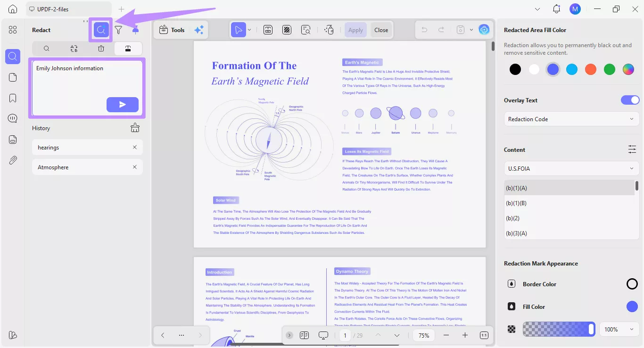
Task: Redo the last action
Action: click(441, 30)
